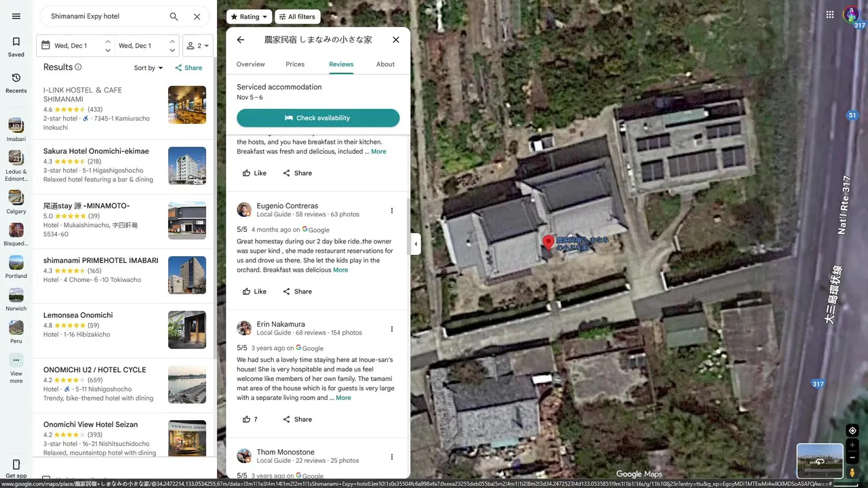Open Portland recent place shortcut
The image size is (868, 488).
[16, 267]
